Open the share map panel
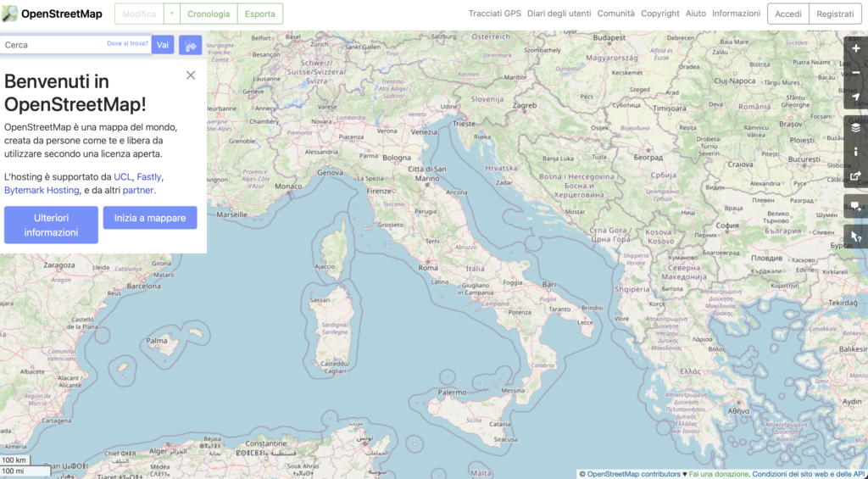This screenshot has height=479, width=868. coord(856,176)
